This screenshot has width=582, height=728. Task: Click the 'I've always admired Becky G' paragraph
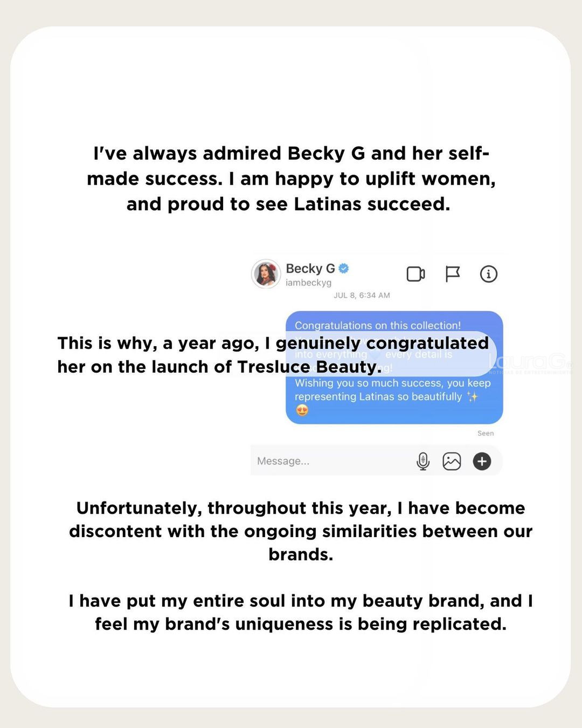[291, 178]
